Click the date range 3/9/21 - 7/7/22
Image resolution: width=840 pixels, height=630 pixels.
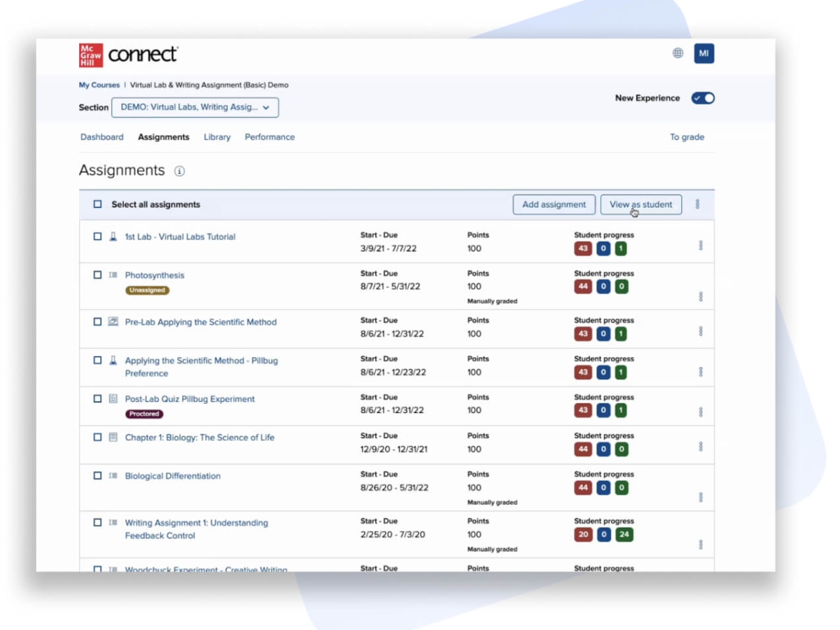tap(388, 248)
